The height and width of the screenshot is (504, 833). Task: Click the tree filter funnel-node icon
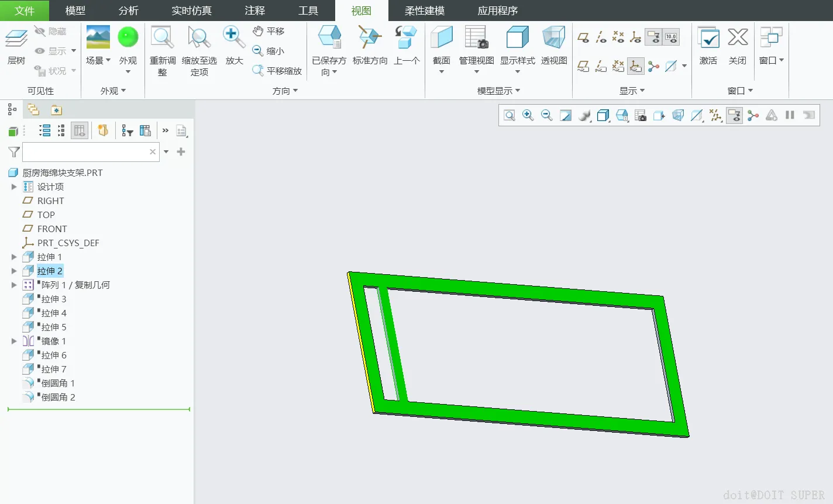tap(128, 130)
